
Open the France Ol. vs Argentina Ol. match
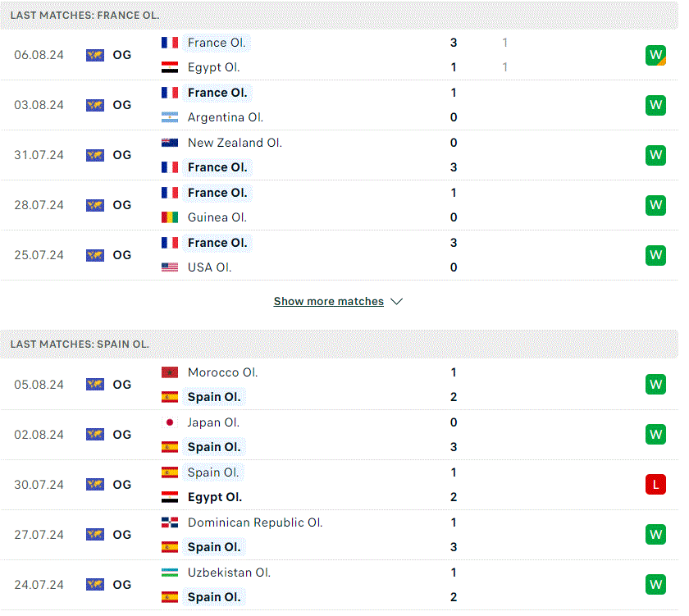coord(339,105)
